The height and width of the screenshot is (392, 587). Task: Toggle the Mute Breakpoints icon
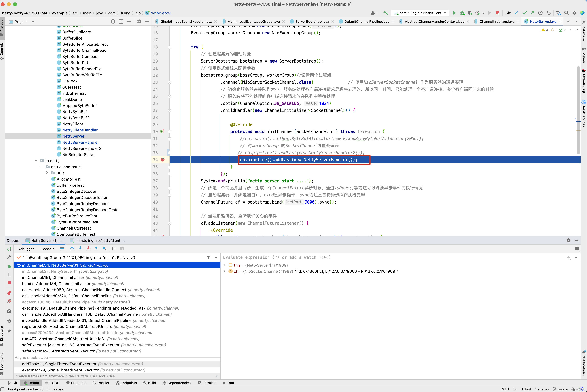tap(9, 301)
